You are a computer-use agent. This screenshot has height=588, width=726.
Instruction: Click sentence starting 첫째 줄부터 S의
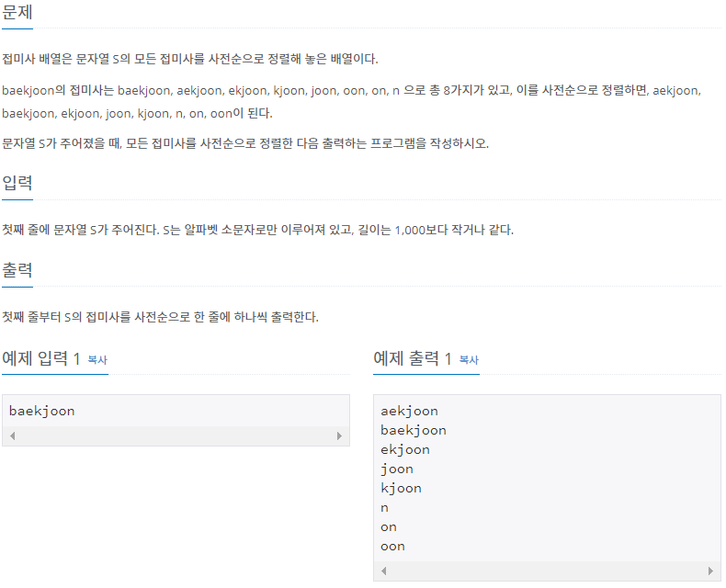160,317
